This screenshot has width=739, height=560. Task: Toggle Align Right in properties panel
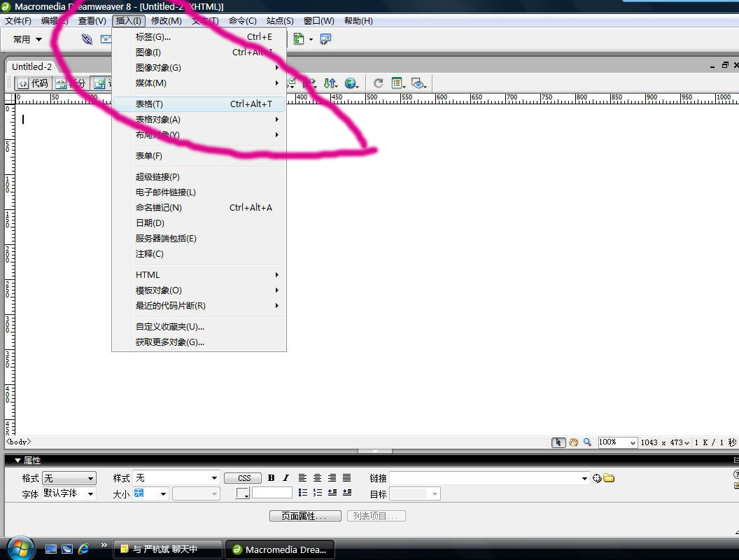click(x=332, y=478)
